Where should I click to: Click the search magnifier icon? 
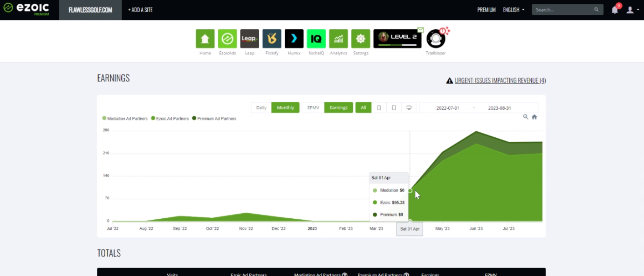click(x=596, y=10)
